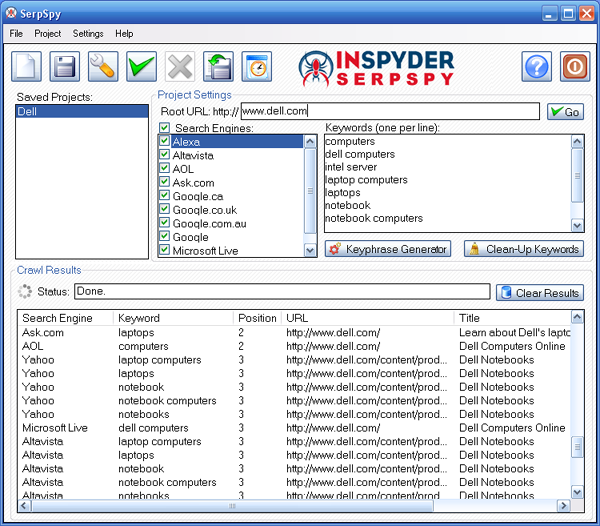Sort by the Title column header
The width and height of the screenshot is (600, 526).
512,318
